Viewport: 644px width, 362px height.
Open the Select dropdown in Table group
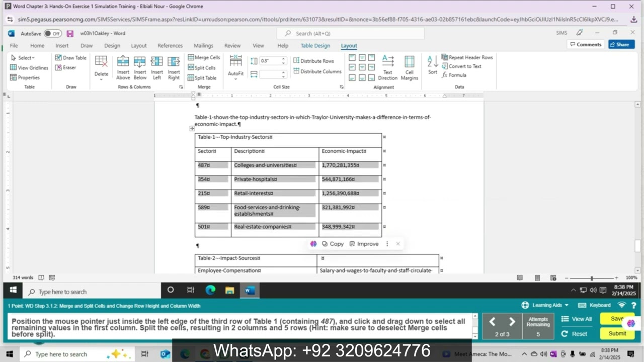pos(23,58)
